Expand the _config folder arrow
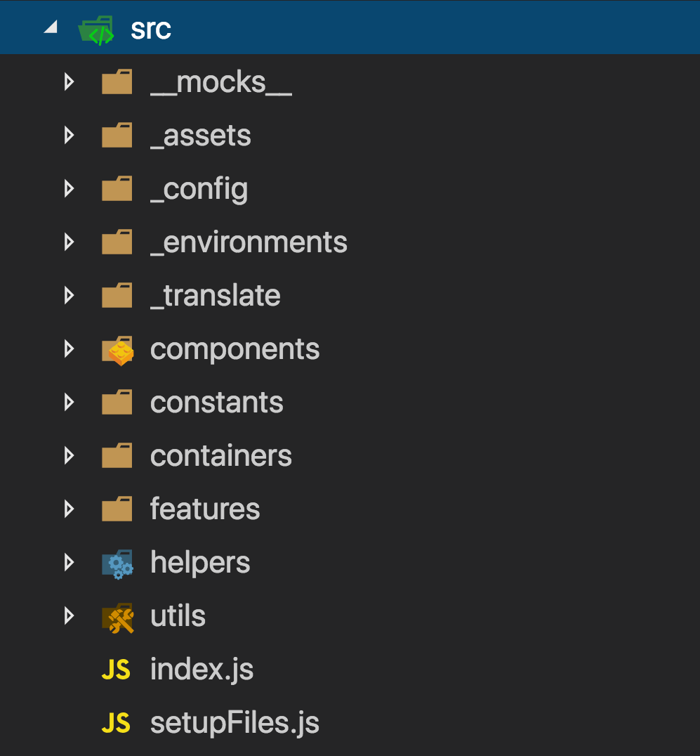The width and height of the screenshot is (700, 756). (69, 188)
